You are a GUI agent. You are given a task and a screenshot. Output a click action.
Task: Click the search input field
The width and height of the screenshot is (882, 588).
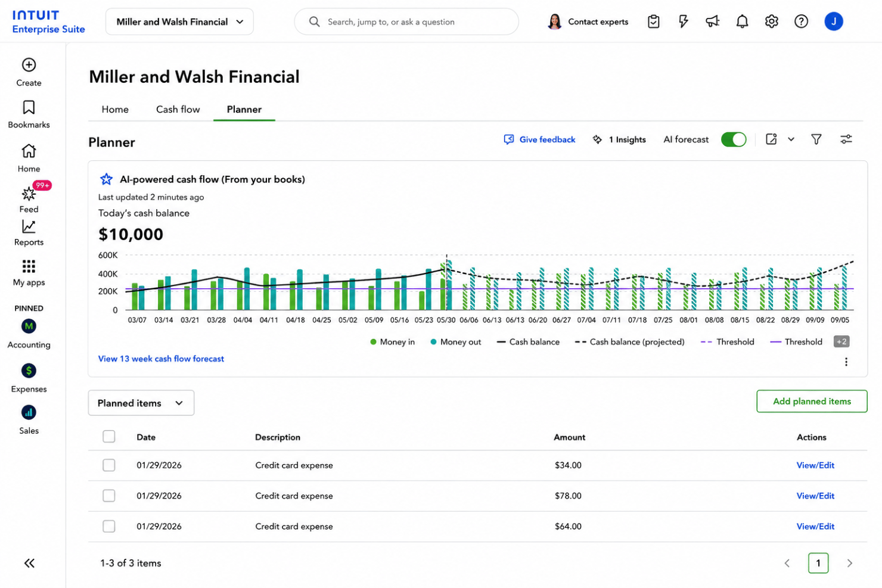[x=406, y=21]
